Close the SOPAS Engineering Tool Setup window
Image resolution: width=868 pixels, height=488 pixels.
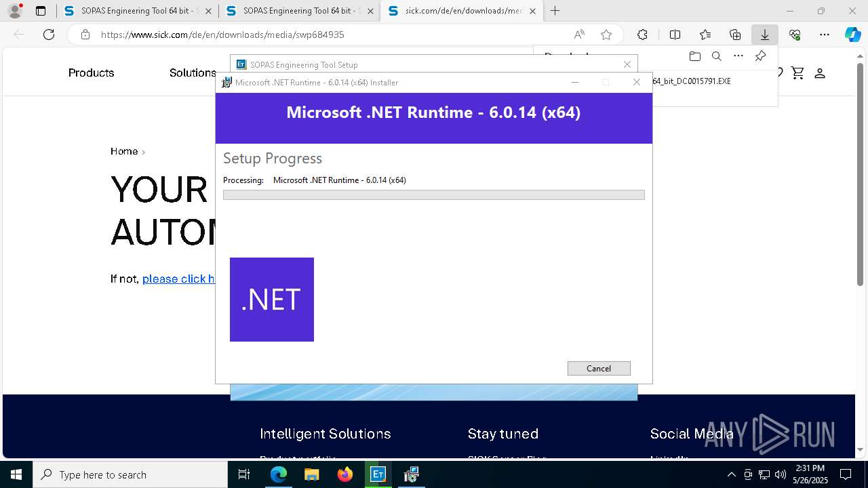point(627,64)
